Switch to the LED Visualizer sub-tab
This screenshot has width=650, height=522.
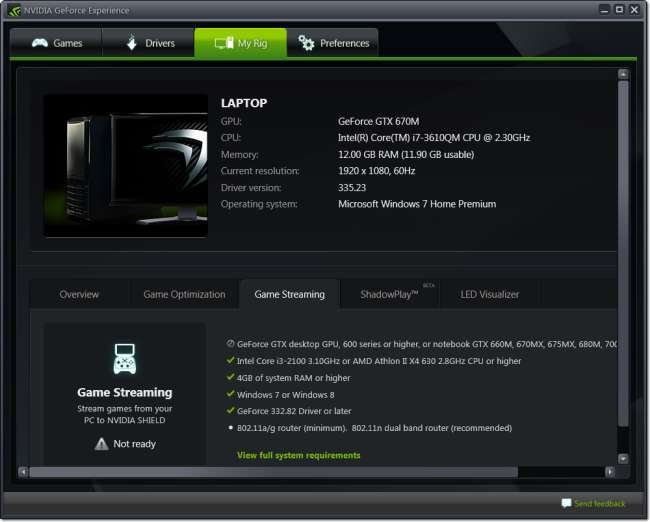[490, 294]
